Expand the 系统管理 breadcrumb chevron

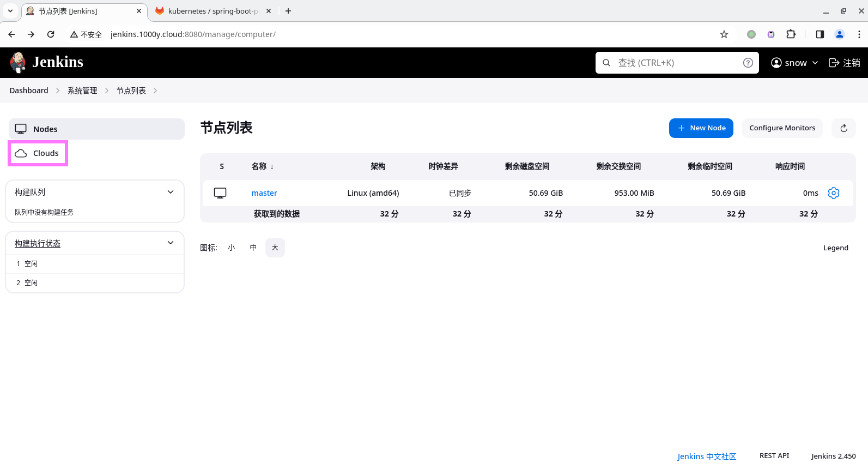(x=107, y=91)
